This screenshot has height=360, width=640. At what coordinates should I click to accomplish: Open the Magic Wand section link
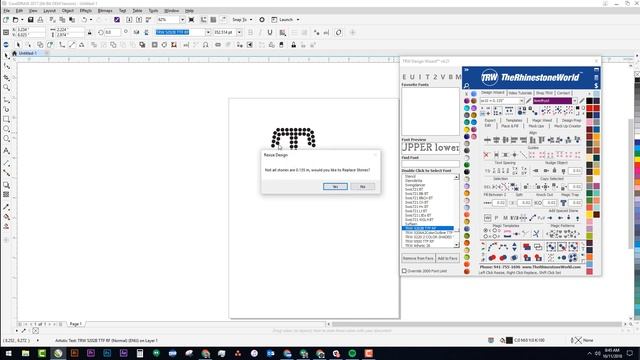tap(542, 120)
